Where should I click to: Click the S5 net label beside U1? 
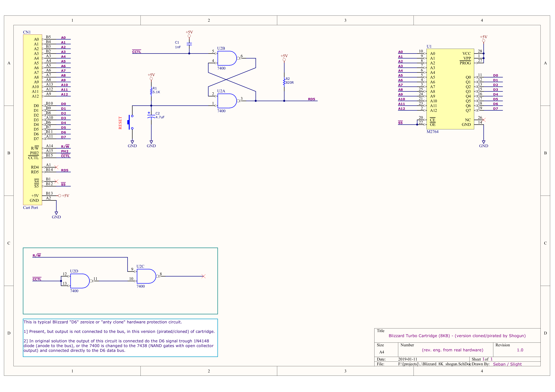(401, 123)
